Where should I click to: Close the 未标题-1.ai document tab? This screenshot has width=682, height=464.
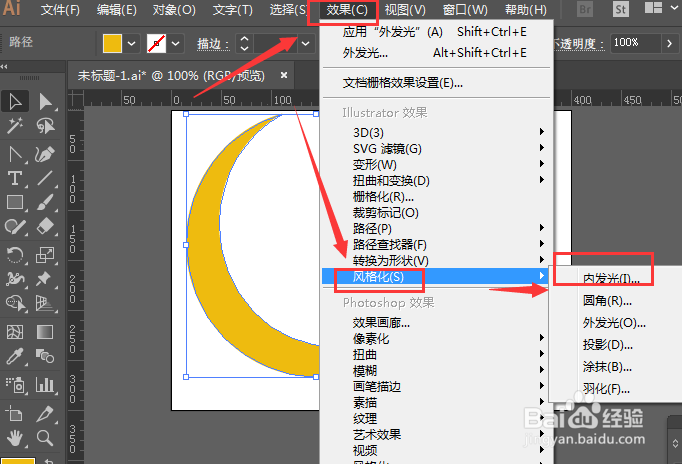tap(284, 75)
